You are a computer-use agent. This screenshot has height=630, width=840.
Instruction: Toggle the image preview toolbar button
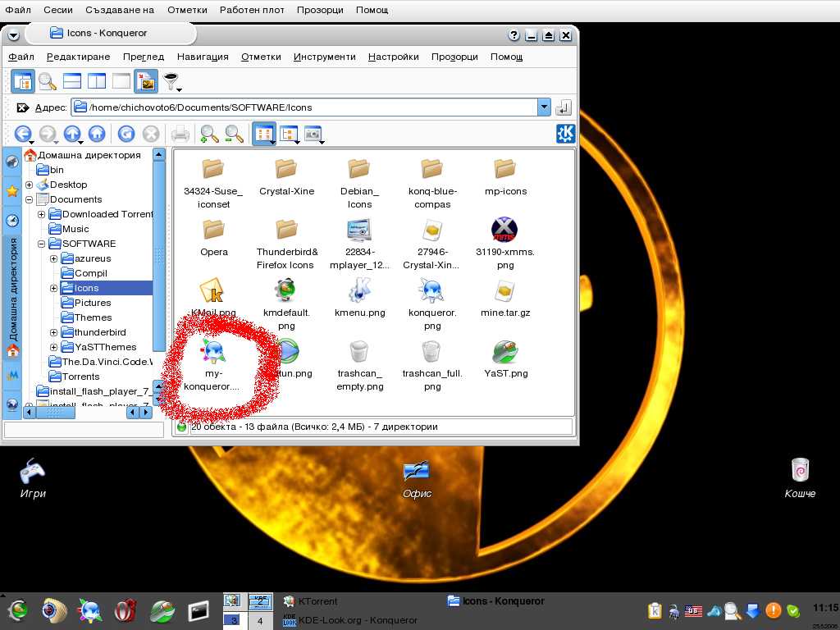tap(146, 81)
